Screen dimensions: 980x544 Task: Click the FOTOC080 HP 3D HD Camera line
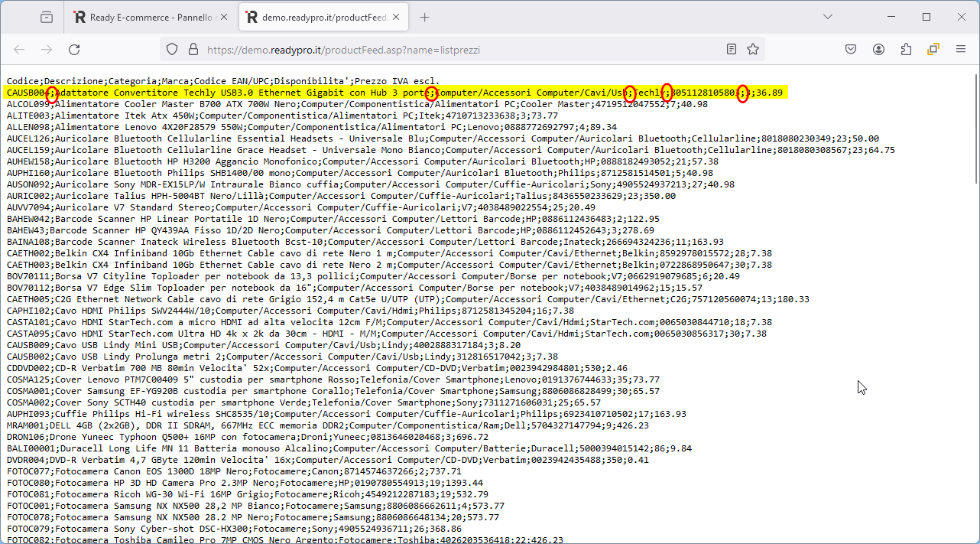coord(244,483)
